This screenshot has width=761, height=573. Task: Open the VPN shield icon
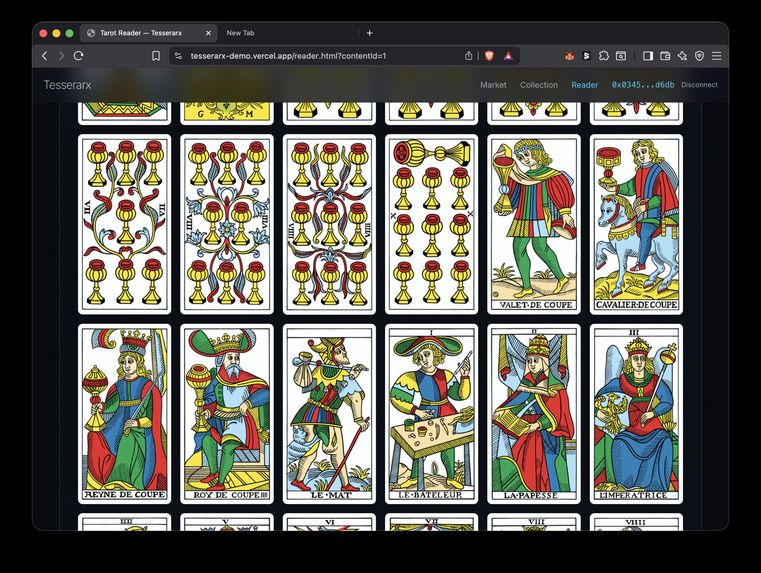(x=699, y=56)
